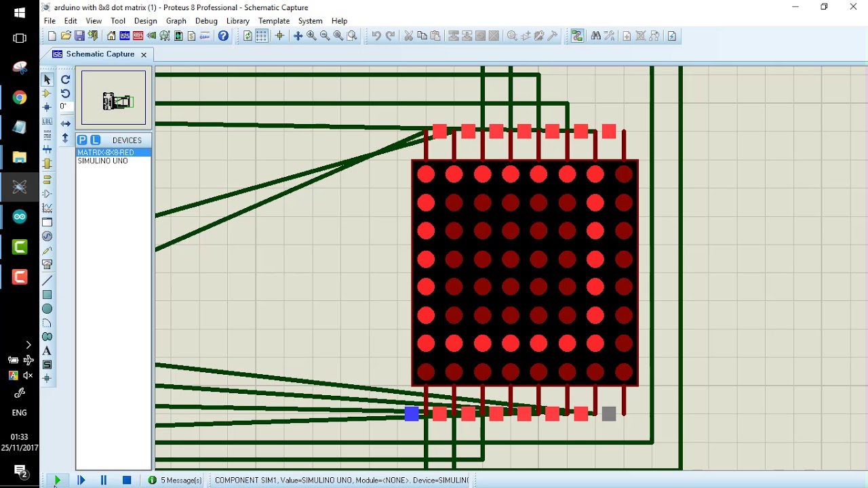This screenshot has width=868, height=488.
Task: Flip vertically with Y-mirror icon
Action: pos(65,138)
